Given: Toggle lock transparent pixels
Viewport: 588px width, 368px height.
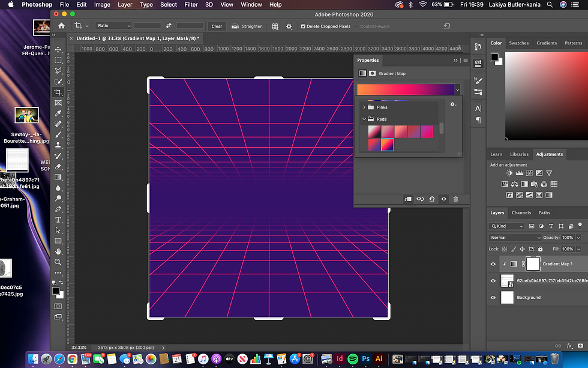Looking at the screenshot, I should point(505,249).
